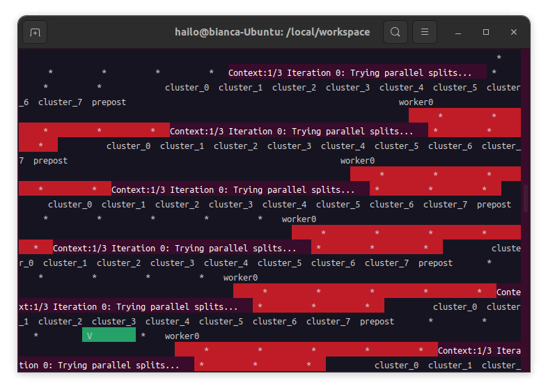Close the terminal window
The image size is (548, 392).
(x=514, y=32)
